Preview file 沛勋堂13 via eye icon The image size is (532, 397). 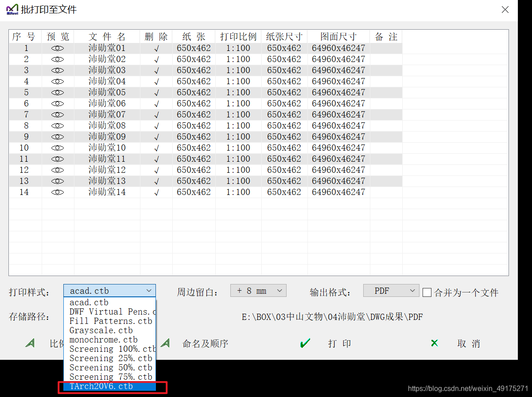point(58,181)
